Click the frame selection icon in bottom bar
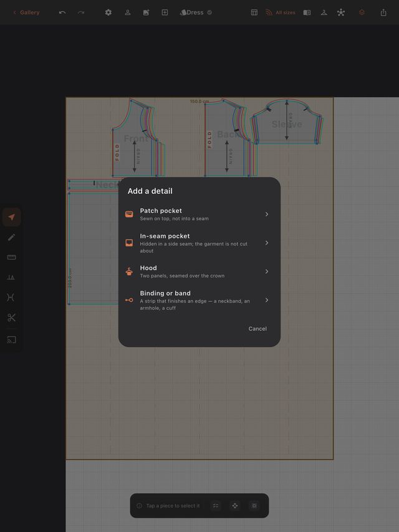 pos(254,506)
